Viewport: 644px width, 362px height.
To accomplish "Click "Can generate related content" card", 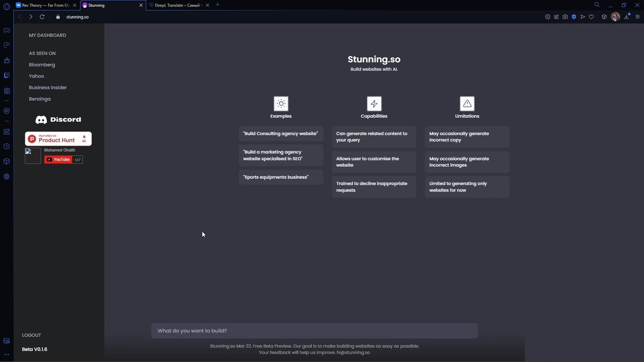I will (374, 137).
